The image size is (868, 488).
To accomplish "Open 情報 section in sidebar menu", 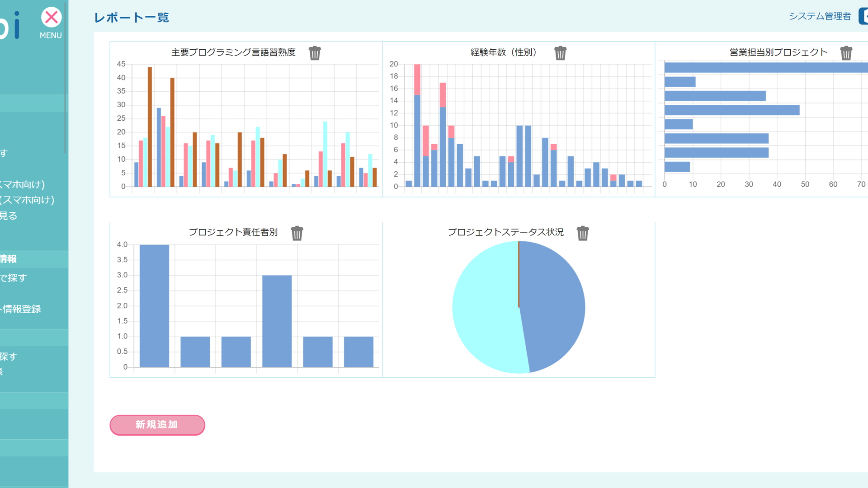I will pyautogui.click(x=9, y=259).
